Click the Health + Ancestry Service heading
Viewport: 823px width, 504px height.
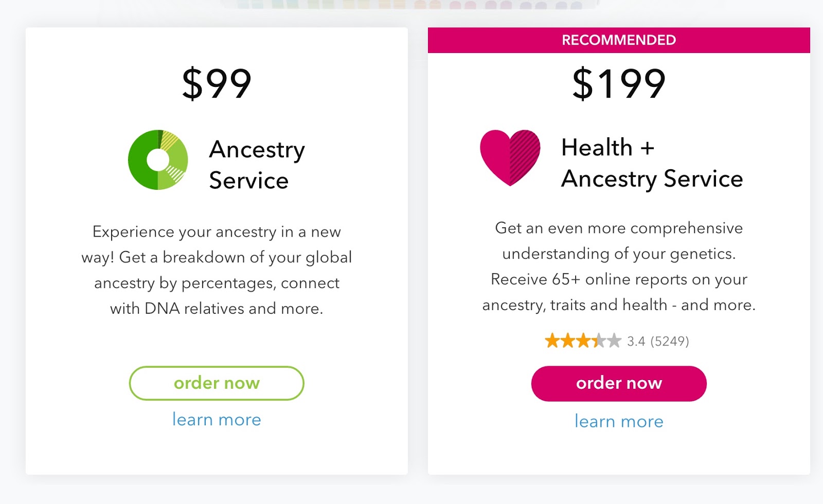[652, 164]
